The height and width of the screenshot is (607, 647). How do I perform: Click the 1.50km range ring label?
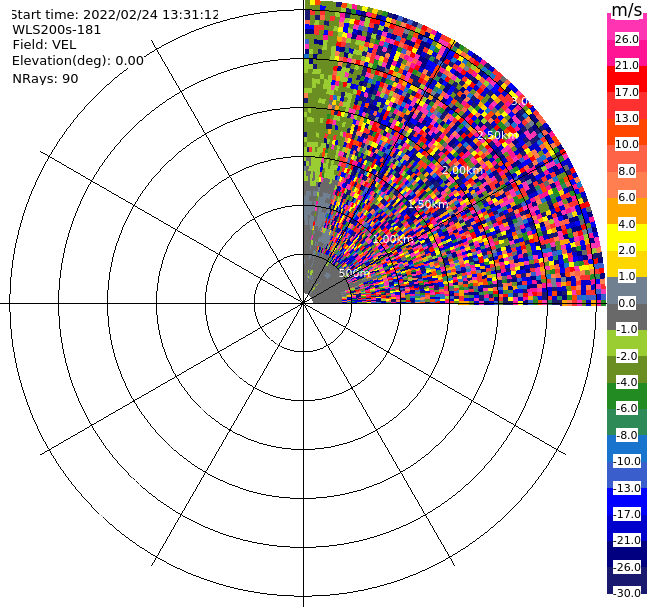click(428, 204)
